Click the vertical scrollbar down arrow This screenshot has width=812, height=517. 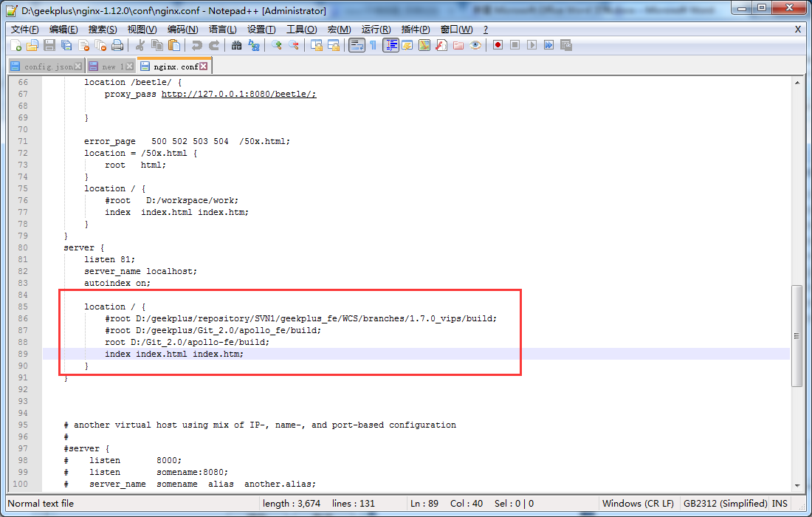pyautogui.click(x=797, y=486)
